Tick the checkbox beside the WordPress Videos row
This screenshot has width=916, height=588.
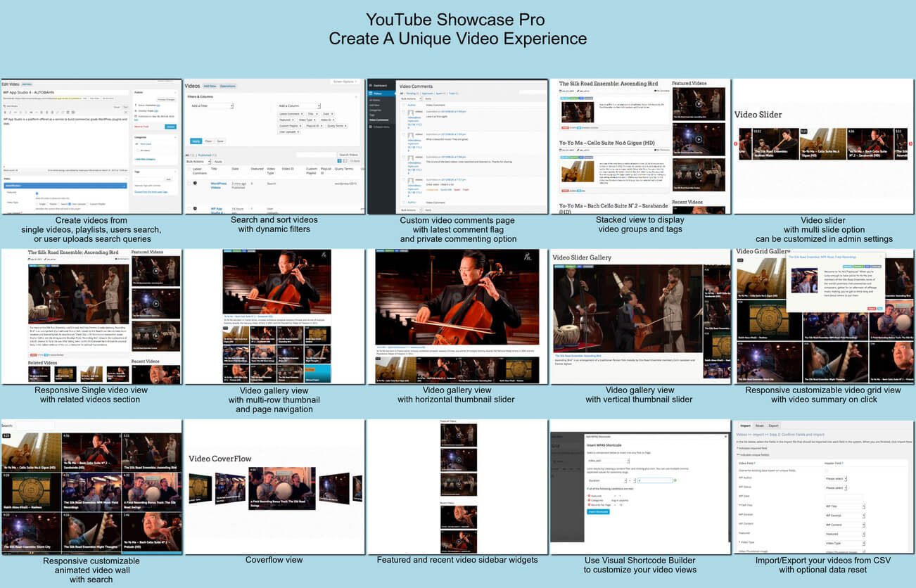(x=189, y=183)
